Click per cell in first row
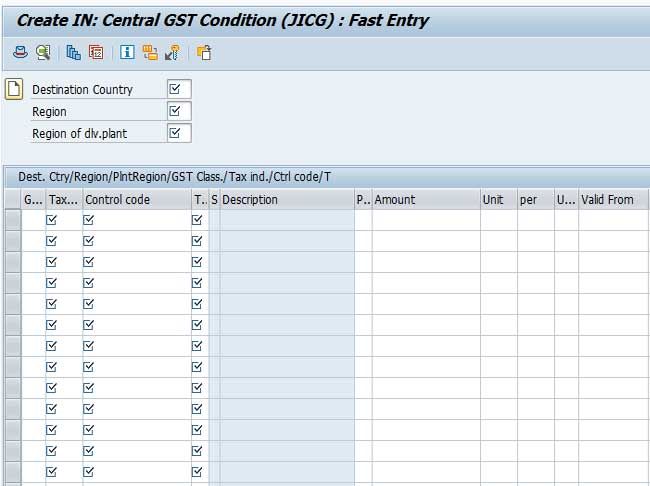The width and height of the screenshot is (650, 486). point(536,220)
